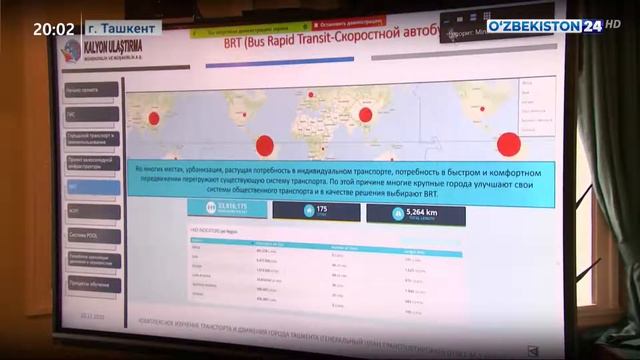Viewport: 640px width, 360px height.
Task: Open the Система POOL sidebar item
Action: (94, 236)
